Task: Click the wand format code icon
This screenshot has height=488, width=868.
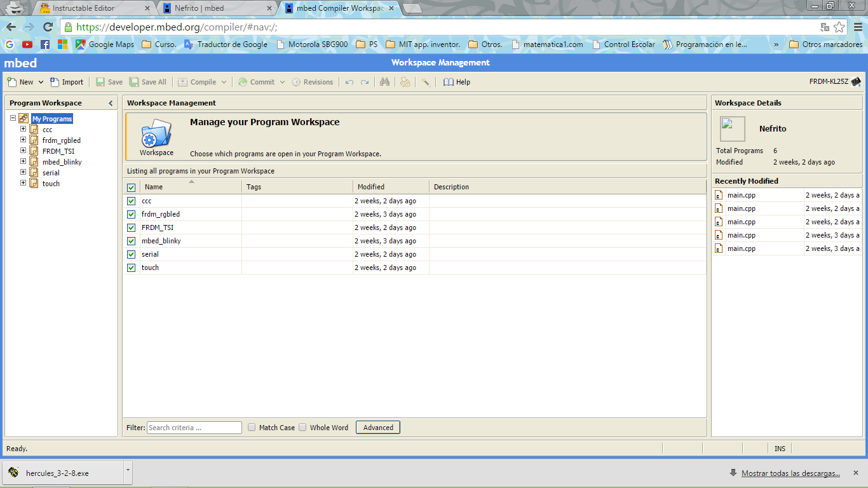Action: [426, 82]
